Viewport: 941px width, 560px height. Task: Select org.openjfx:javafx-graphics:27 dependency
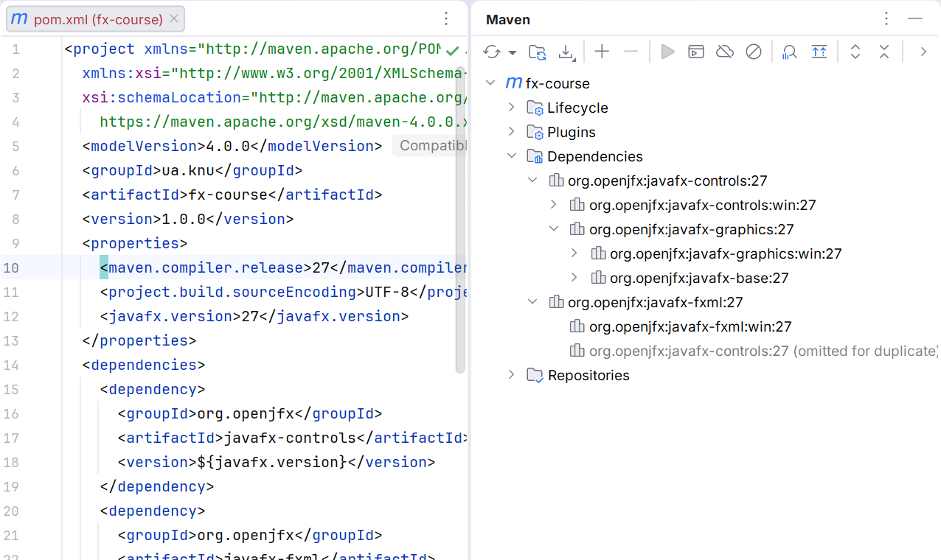(692, 229)
